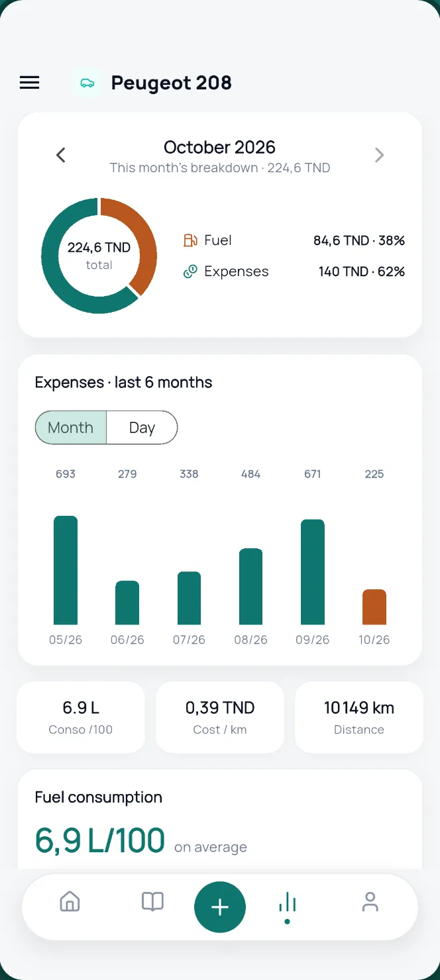Select the Peugeot 208 vehicle title

coord(171,83)
